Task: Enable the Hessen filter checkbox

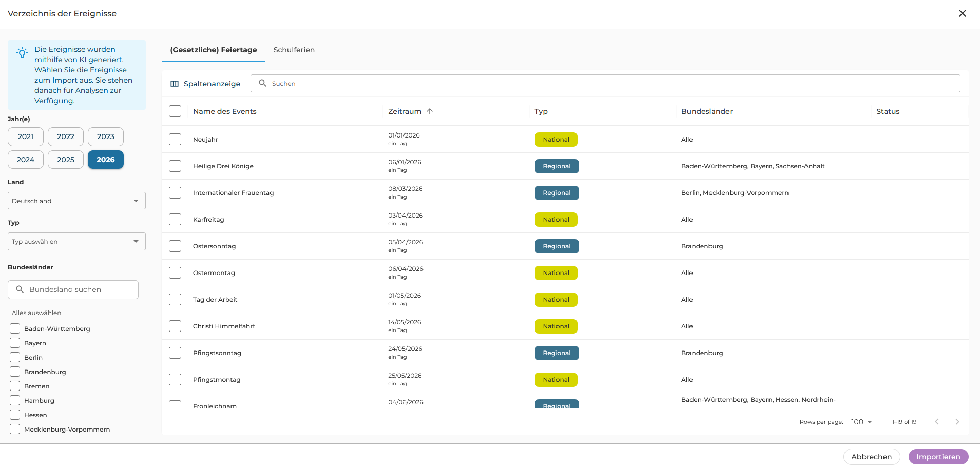Action: pos(15,415)
